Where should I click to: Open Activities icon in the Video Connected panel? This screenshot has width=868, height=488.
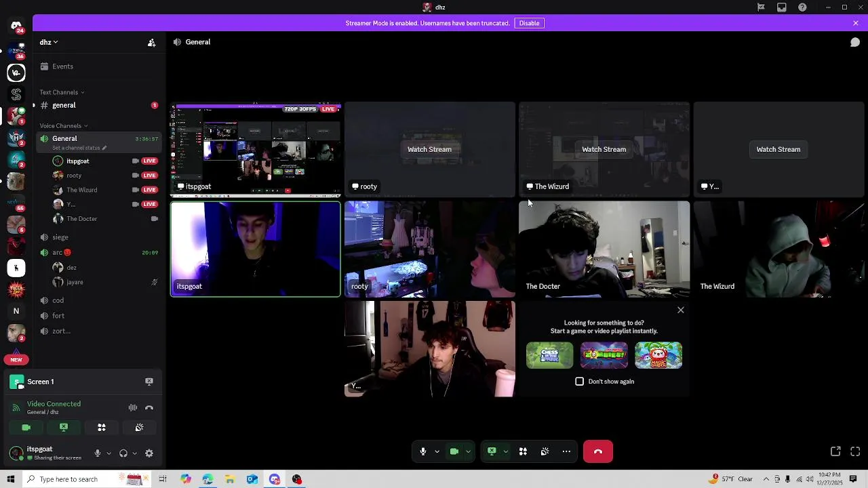coord(102,428)
